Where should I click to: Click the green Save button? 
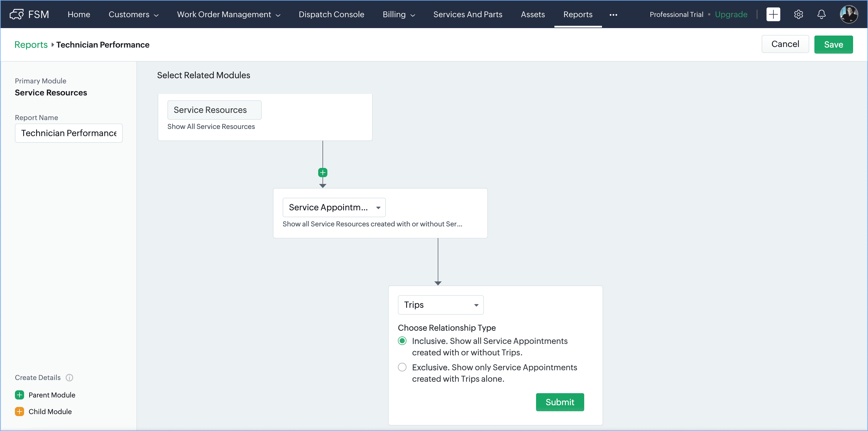tap(833, 44)
